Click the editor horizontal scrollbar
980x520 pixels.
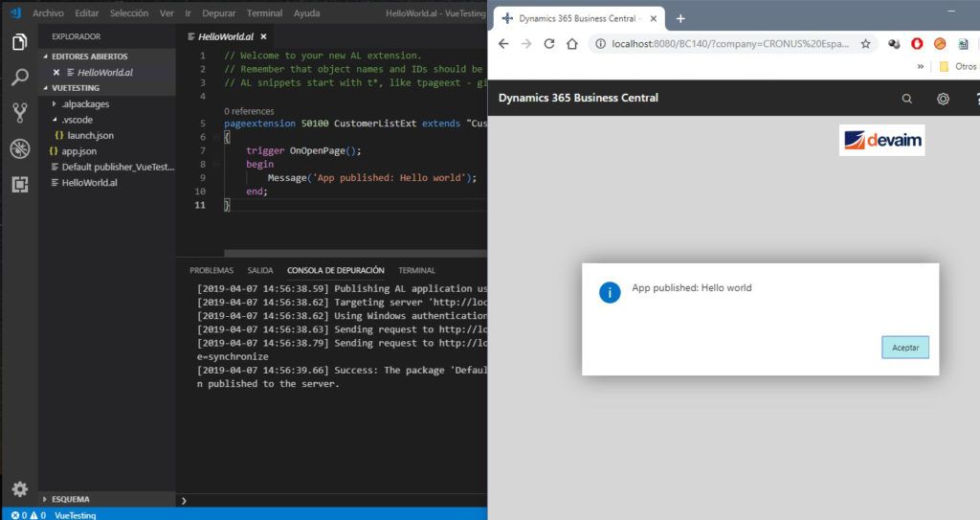tap(355, 254)
